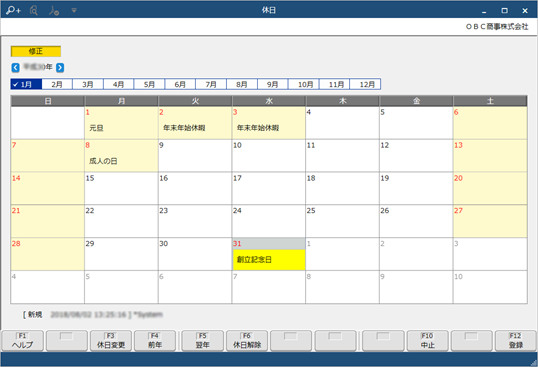Open the small dropdown arrow in title bar
This screenshot has width=538, height=367.
74,10
